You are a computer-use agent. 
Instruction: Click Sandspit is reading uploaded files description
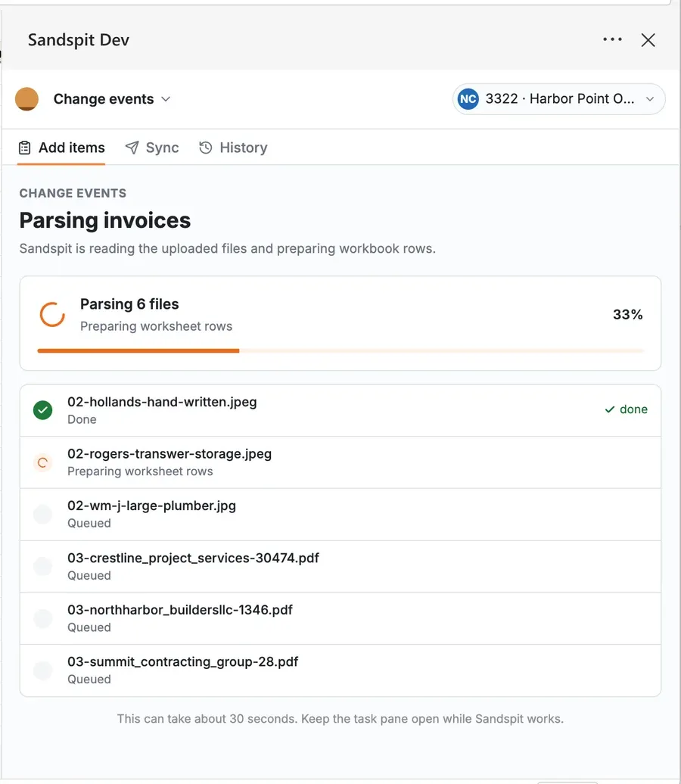click(228, 248)
